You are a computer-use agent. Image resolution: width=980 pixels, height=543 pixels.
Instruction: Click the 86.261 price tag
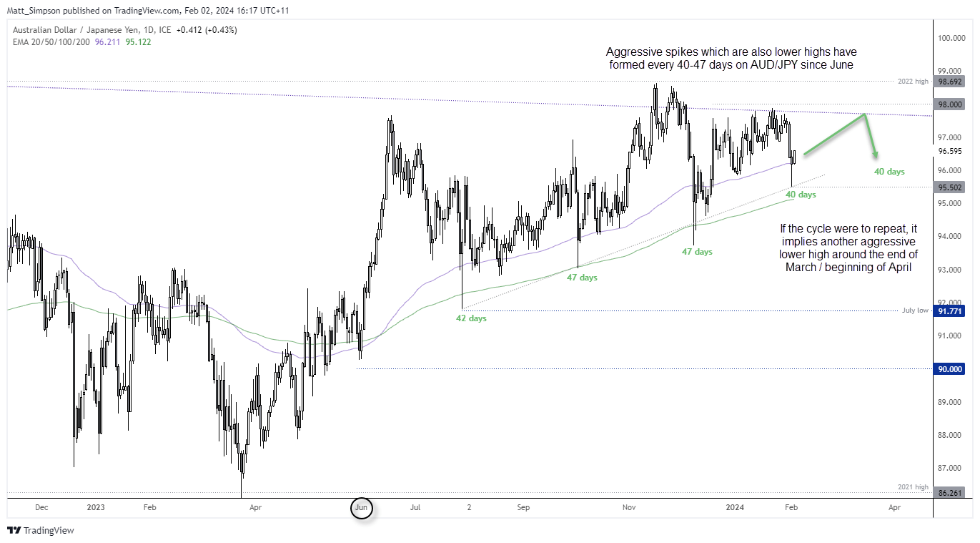[x=951, y=493]
